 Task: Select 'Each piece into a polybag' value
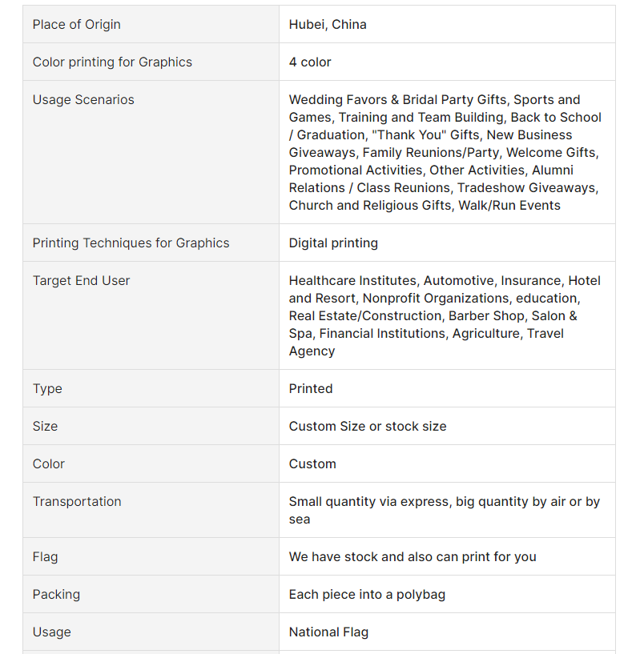click(x=368, y=594)
